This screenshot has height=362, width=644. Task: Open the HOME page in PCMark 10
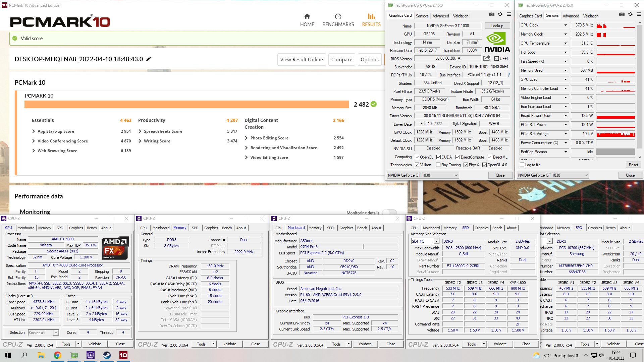click(307, 20)
